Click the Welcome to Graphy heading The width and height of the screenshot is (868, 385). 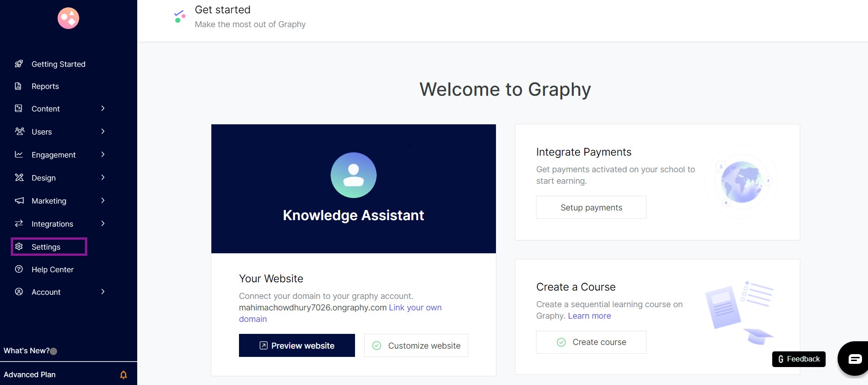(505, 89)
